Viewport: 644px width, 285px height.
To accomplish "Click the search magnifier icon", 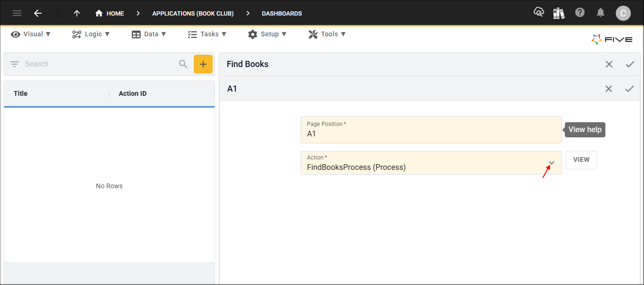I will [183, 64].
